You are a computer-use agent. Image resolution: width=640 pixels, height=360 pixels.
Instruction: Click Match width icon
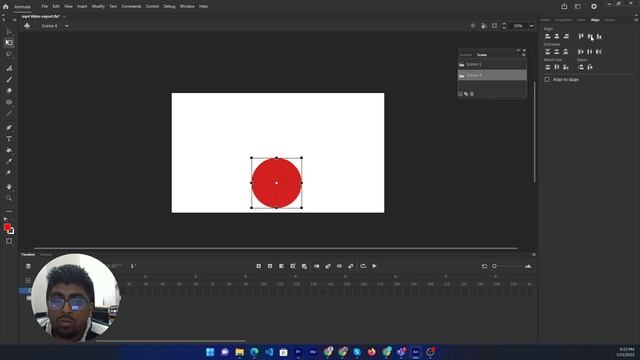548,67
